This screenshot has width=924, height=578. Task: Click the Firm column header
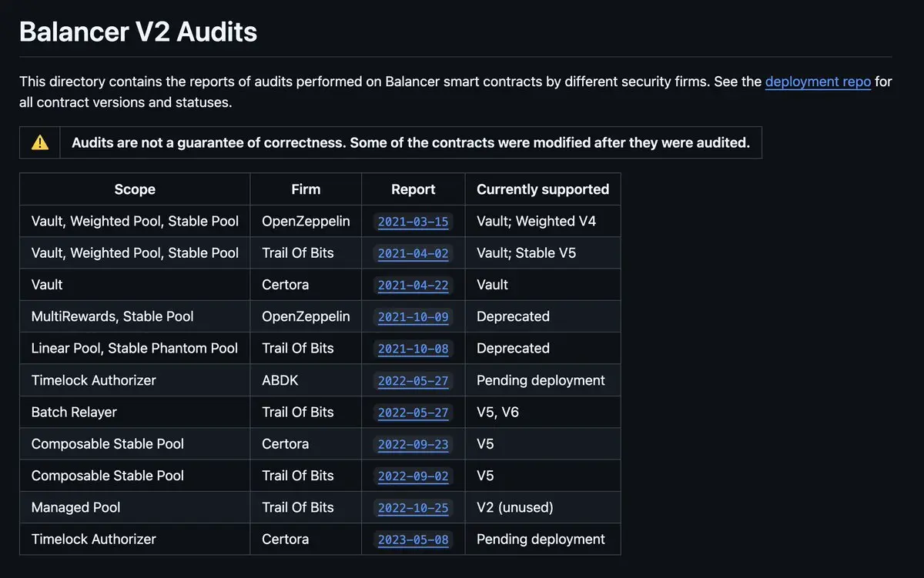[x=306, y=189]
